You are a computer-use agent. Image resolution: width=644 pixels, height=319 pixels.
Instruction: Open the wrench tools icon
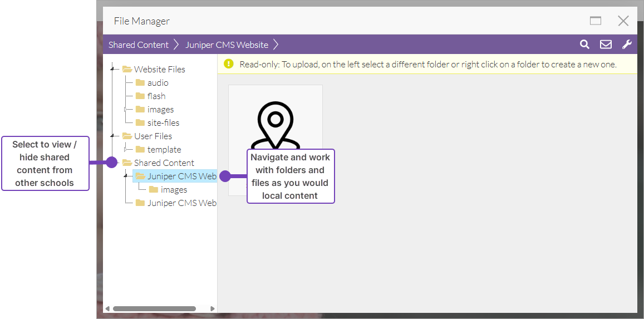(627, 45)
